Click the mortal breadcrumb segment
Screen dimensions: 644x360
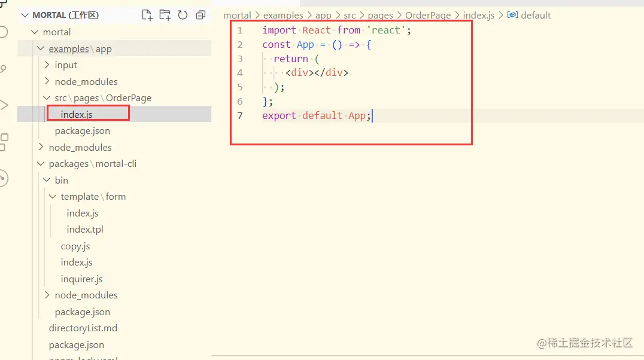click(x=237, y=15)
